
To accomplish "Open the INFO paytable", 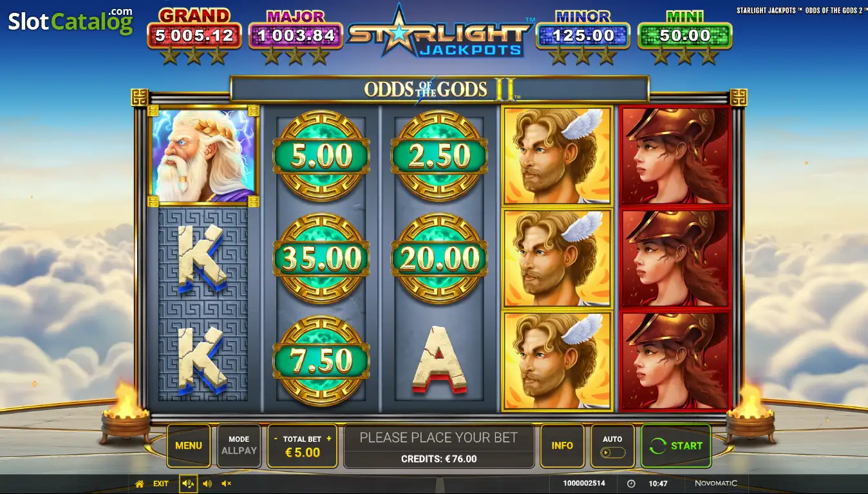I will pos(562,446).
